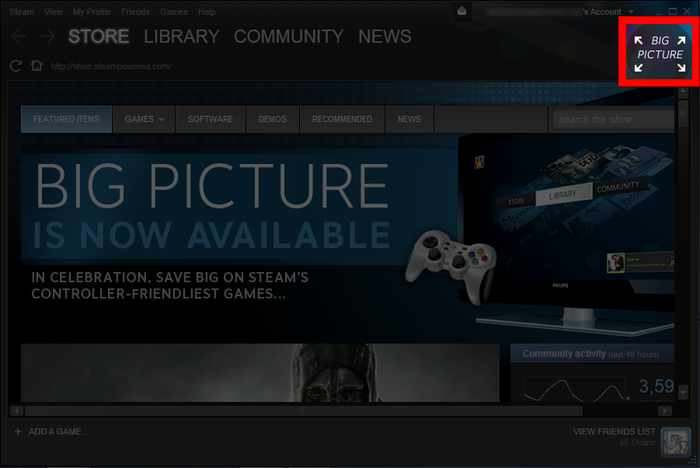Click the vertical scrollbar down arrow
Screen dimensions: 700x468
[683, 393]
